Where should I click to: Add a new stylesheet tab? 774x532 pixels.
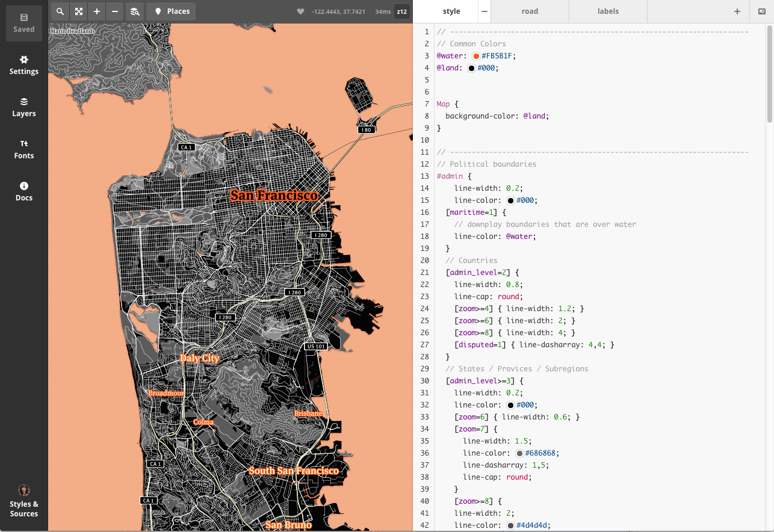pyautogui.click(x=737, y=11)
